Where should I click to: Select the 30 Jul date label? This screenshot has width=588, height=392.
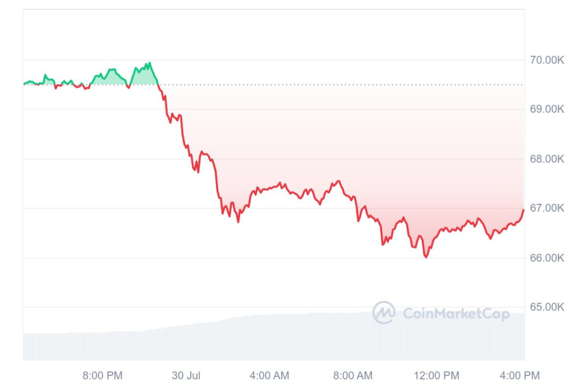186,375
